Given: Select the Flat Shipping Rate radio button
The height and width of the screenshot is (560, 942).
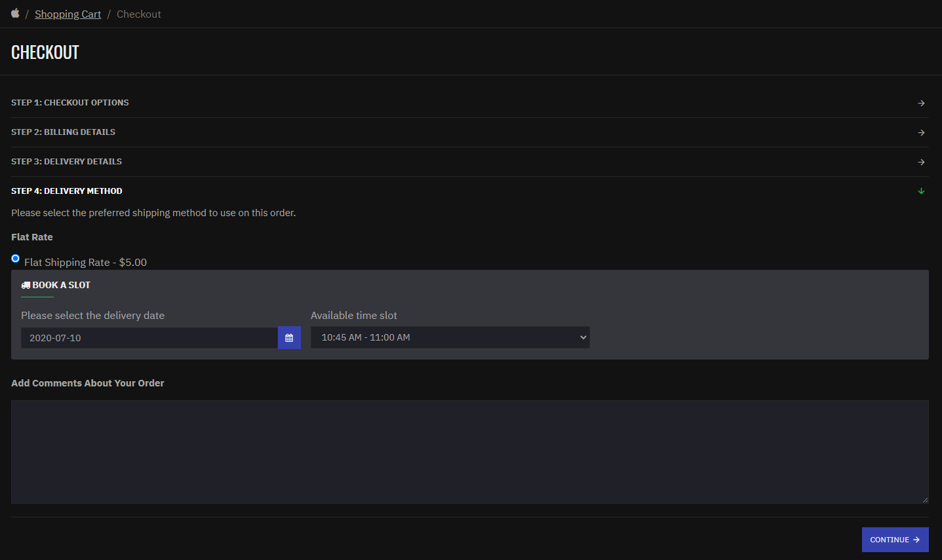Looking at the screenshot, I should pos(16,259).
